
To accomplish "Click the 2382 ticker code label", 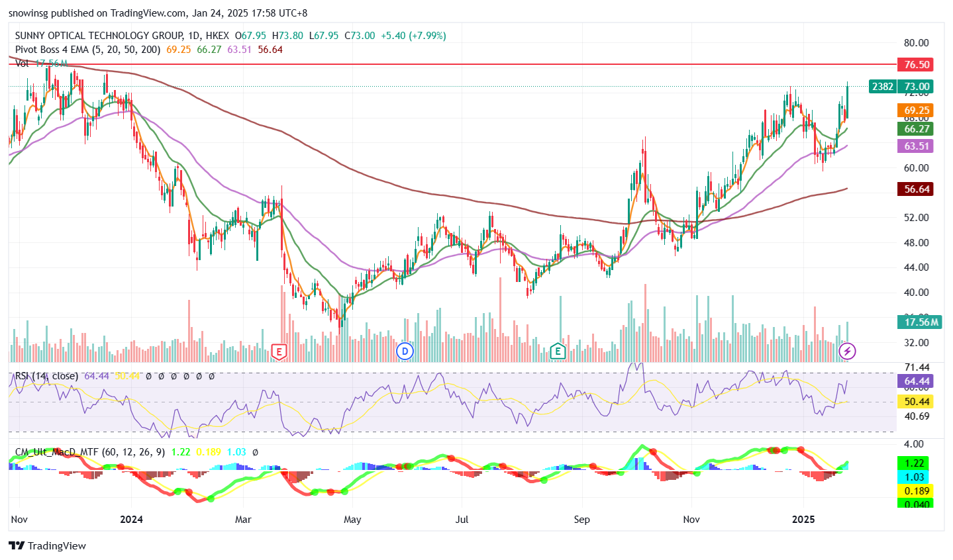I will coord(882,87).
